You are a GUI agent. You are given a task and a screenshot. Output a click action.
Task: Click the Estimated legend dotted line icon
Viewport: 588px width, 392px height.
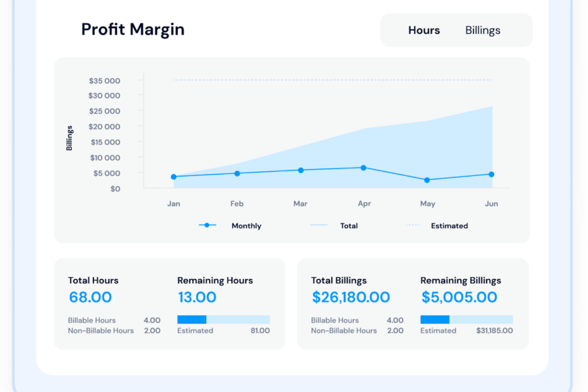coord(413,225)
